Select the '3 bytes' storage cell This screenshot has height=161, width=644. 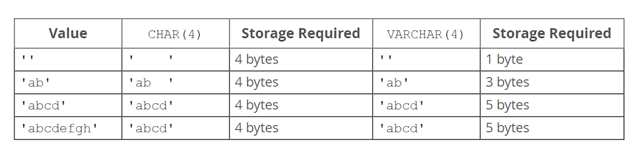(x=552, y=83)
